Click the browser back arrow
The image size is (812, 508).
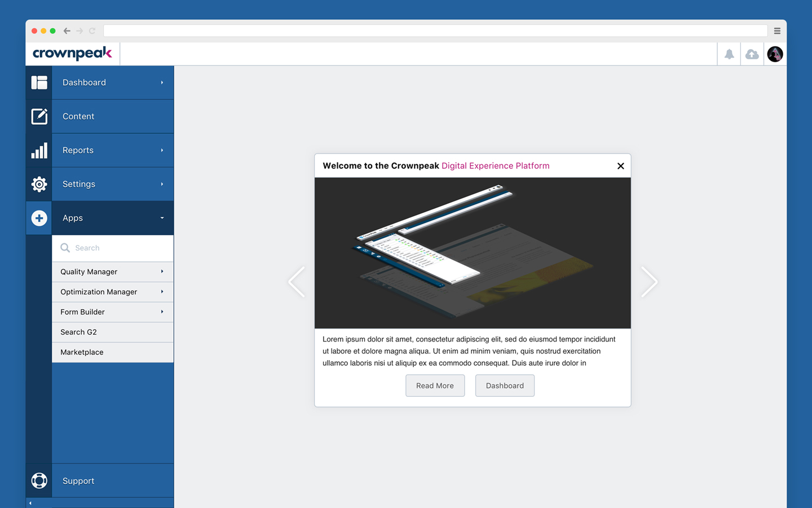[x=67, y=31]
